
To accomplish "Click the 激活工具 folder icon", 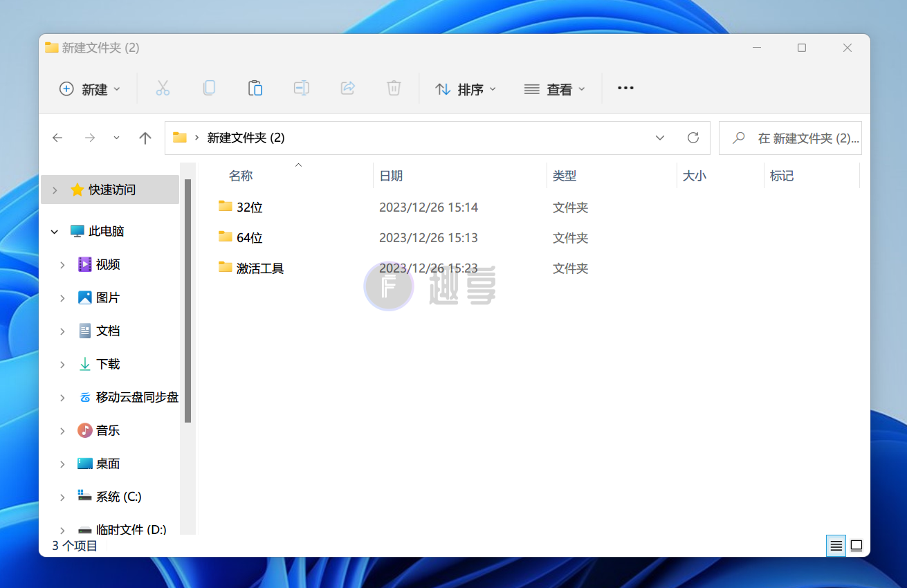I will pyautogui.click(x=225, y=267).
